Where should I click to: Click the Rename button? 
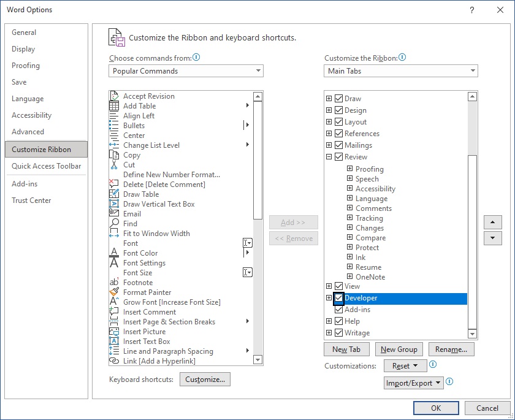pos(451,348)
